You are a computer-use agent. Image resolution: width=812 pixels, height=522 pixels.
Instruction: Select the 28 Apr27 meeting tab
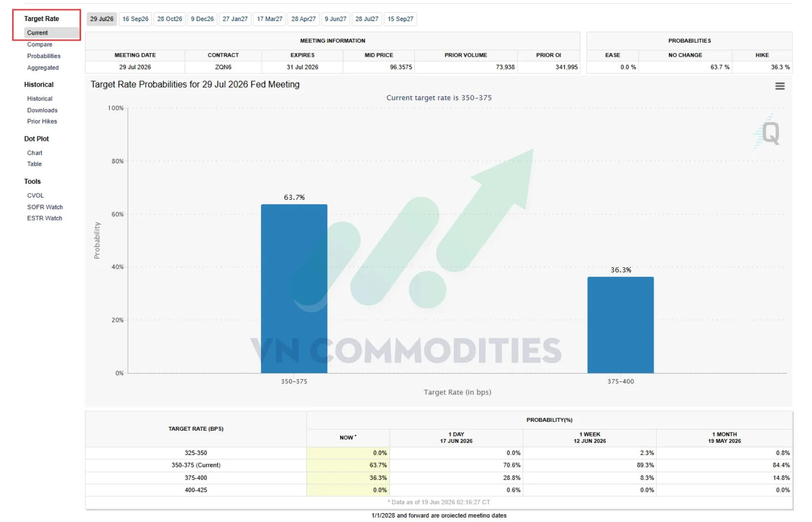pyautogui.click(x=303, y=19)
